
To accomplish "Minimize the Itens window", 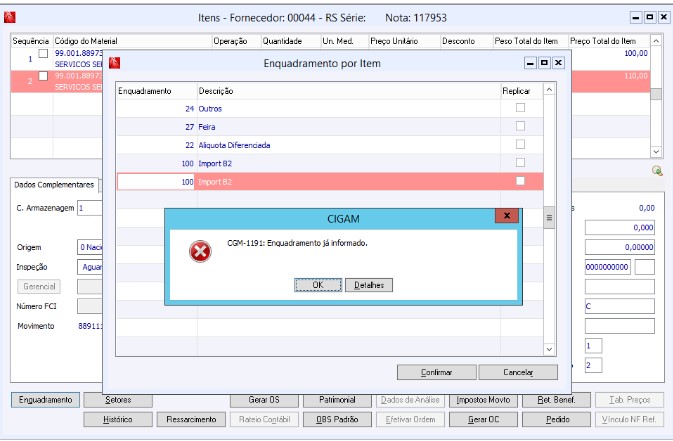I will tap(636, 18).
